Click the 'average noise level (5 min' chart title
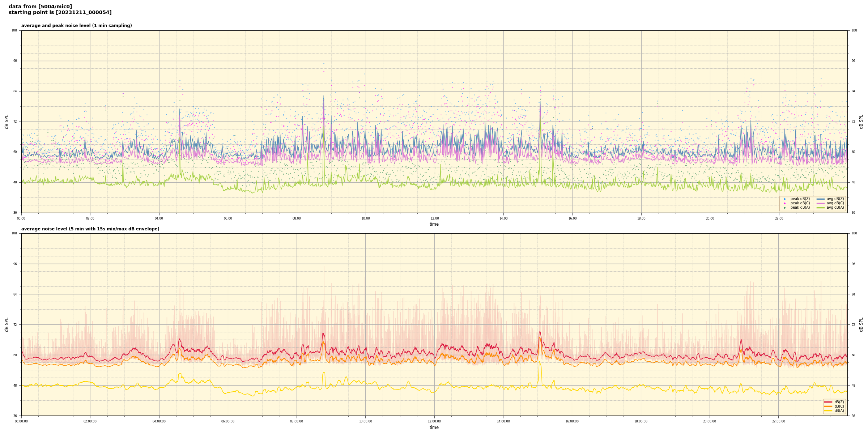868x434 pixels. 90,229
